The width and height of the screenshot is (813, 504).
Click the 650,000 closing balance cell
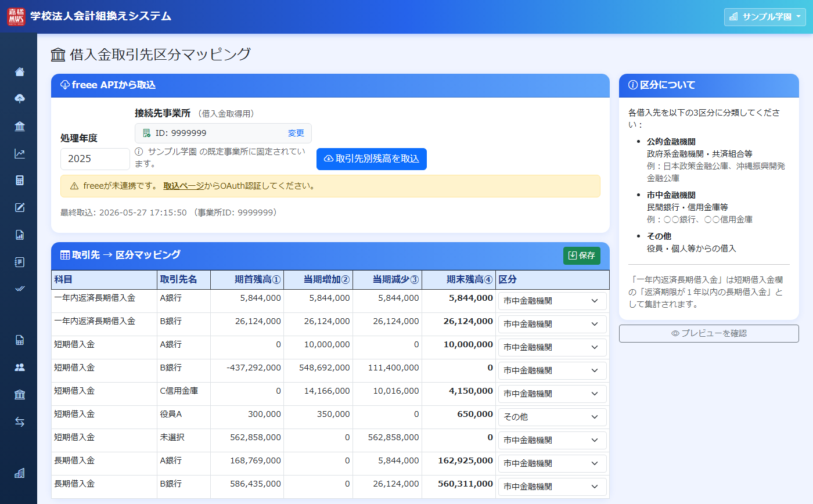click(x=459, y=417)
